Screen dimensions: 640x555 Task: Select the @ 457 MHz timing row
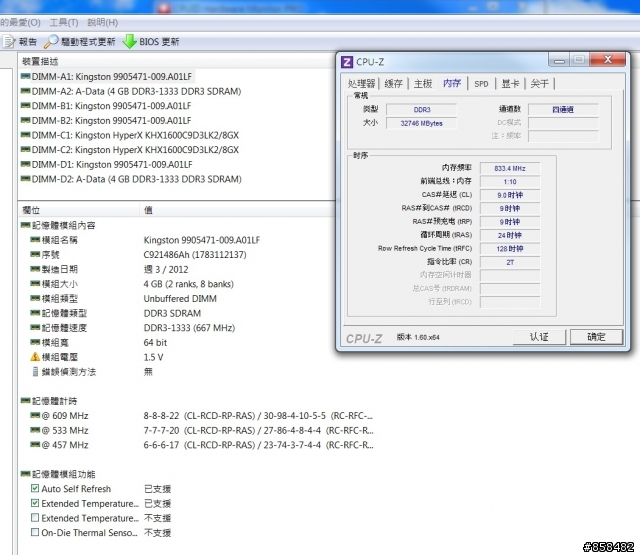click(x=202, y=446)
